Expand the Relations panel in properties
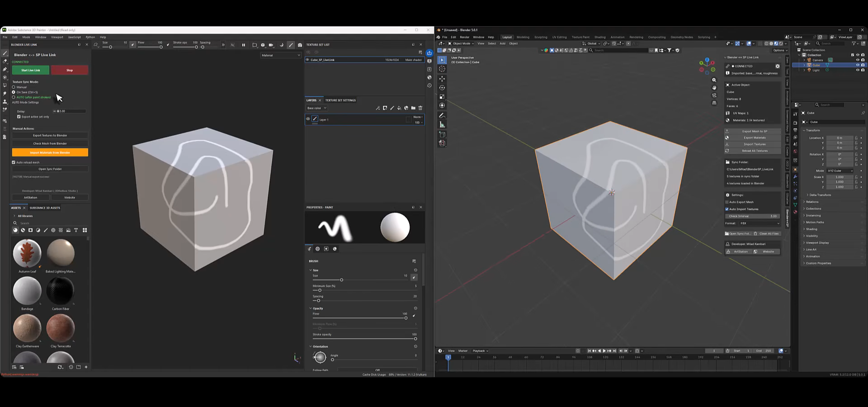Image resolution: width=868 pixels, height=407 pixels. tap(812, 202)
